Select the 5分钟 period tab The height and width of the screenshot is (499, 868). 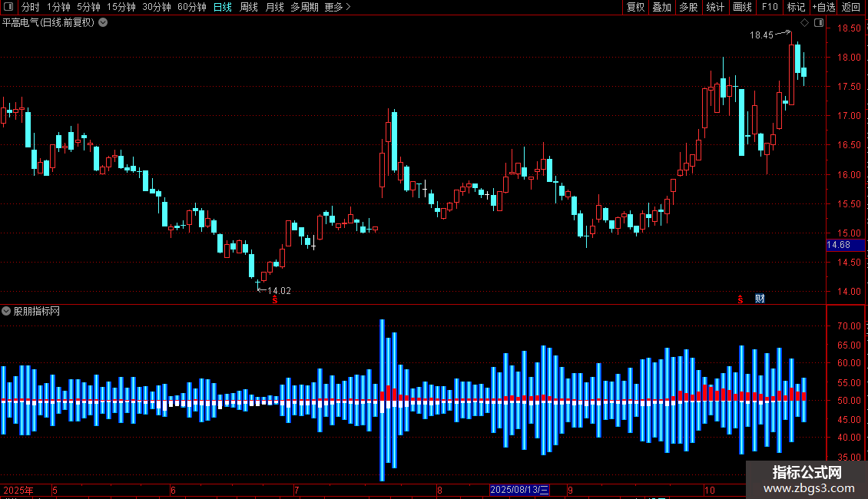click(x=88, y=7)
